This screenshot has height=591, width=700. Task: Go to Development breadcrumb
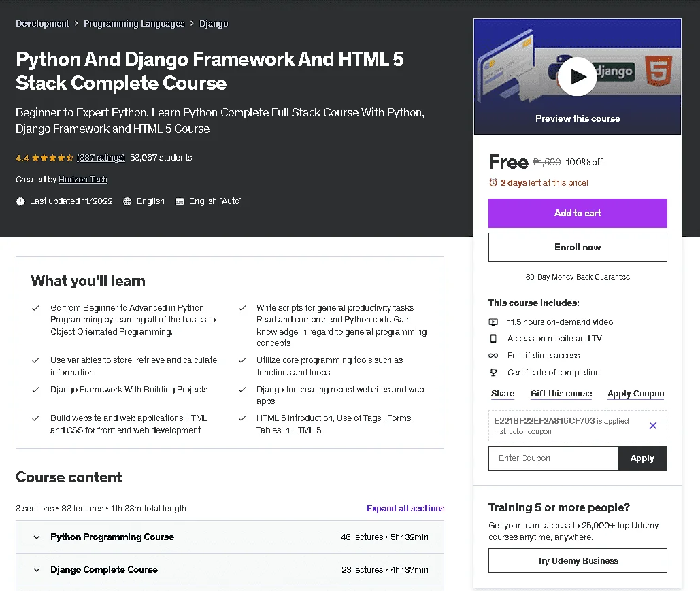tap(42, 23)
